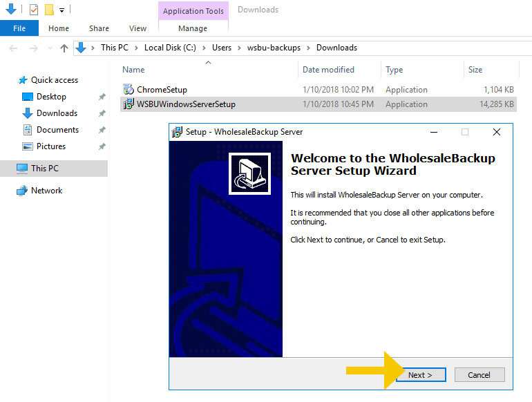Click the Quick access star icon

23,80
